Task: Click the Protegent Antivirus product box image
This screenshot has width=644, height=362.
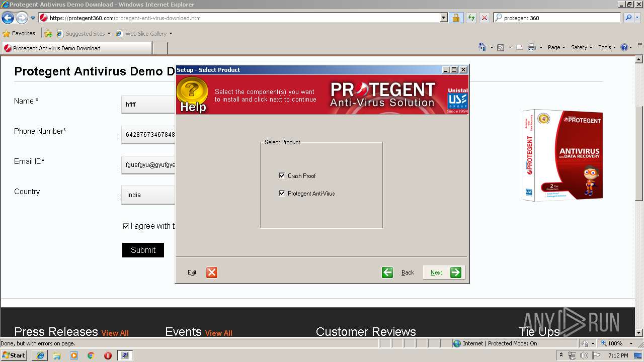Action: tap(562, 155)
